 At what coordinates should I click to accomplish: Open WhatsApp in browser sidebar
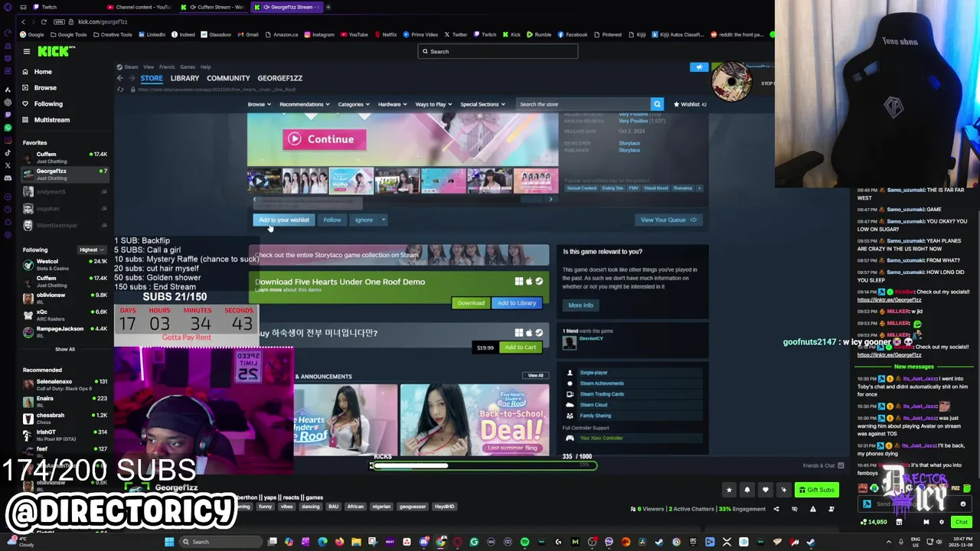(8, 127)
